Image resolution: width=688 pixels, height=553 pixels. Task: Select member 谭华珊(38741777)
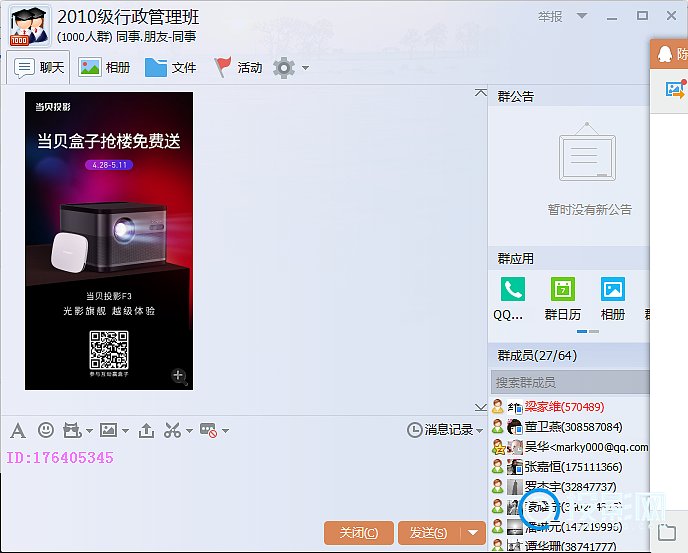pyautogui.click(x=570, y=546)
